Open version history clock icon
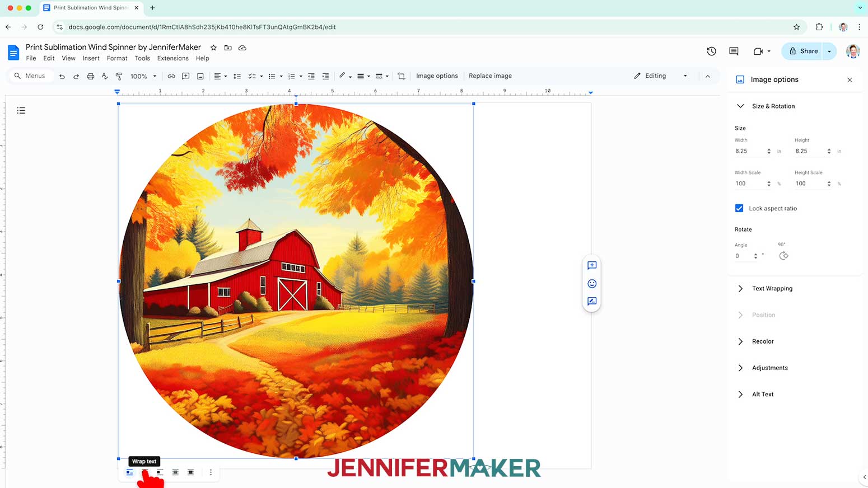This screenshot has width=868, height=488. tap(711, 51)
